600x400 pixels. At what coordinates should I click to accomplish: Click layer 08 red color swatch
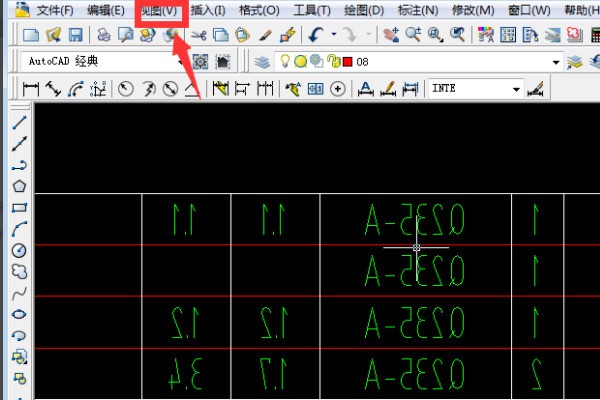[x=347, y=62]
